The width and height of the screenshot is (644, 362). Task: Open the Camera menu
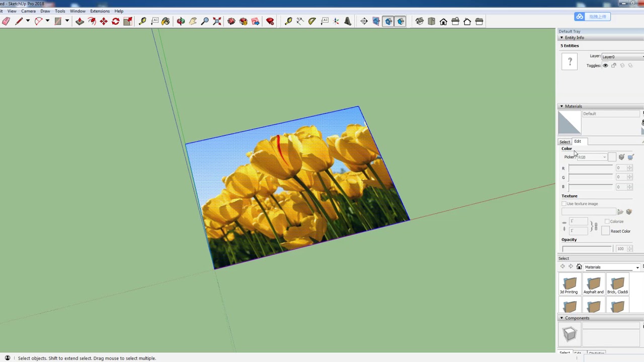tap(28, 11)
